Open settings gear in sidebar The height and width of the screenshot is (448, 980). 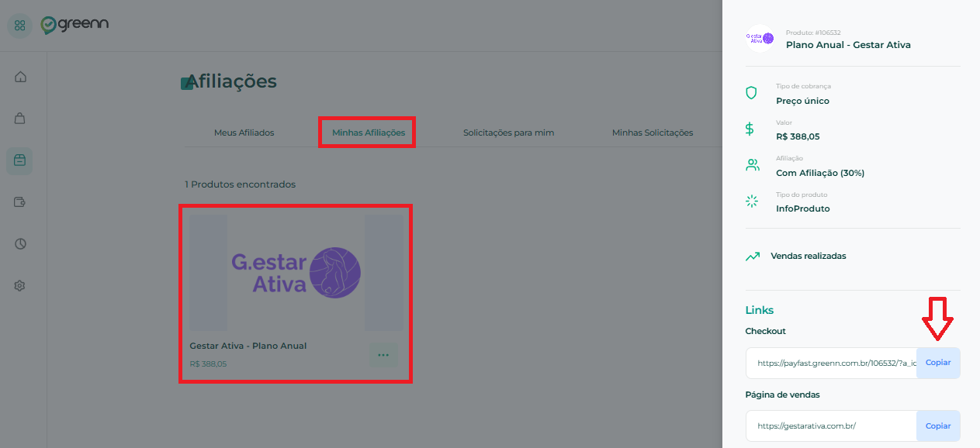[20, 286]
